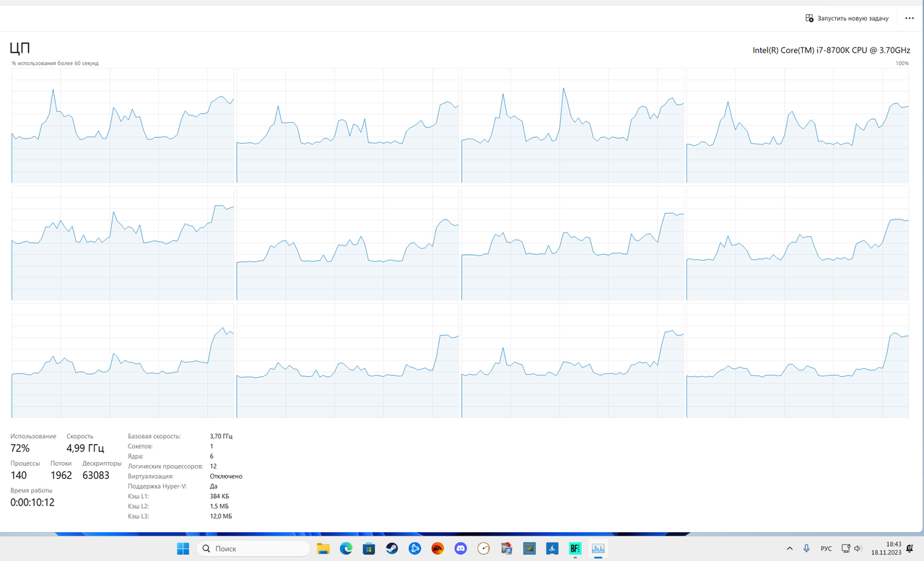This screenshot has height=561, width=924.
Task: Click the L1 cache value 384 КБ
Action: click(x=219, y=497)
